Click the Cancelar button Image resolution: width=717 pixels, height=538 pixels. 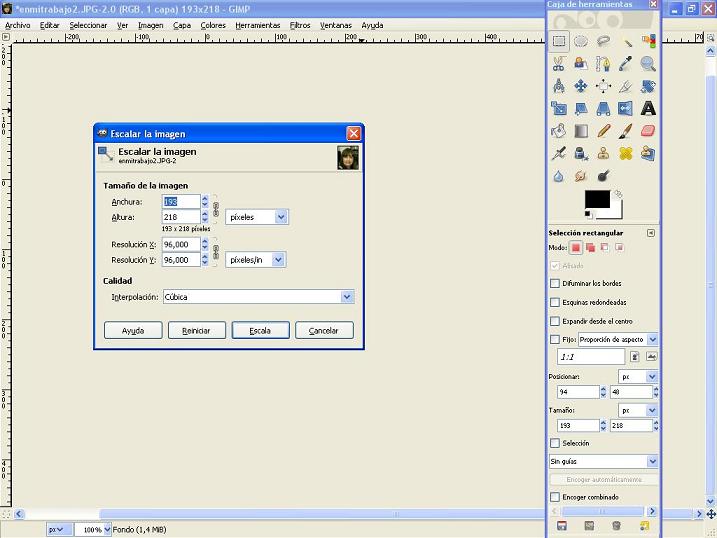pyautogui.click(x=324, y=330)
